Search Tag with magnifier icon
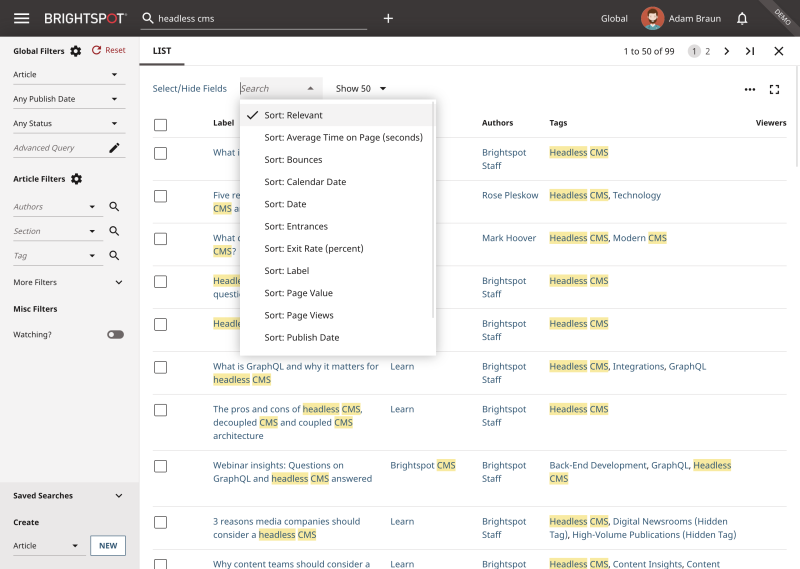Image resolution: width=800 pixels, height=569 pixels. click(114, 256)
